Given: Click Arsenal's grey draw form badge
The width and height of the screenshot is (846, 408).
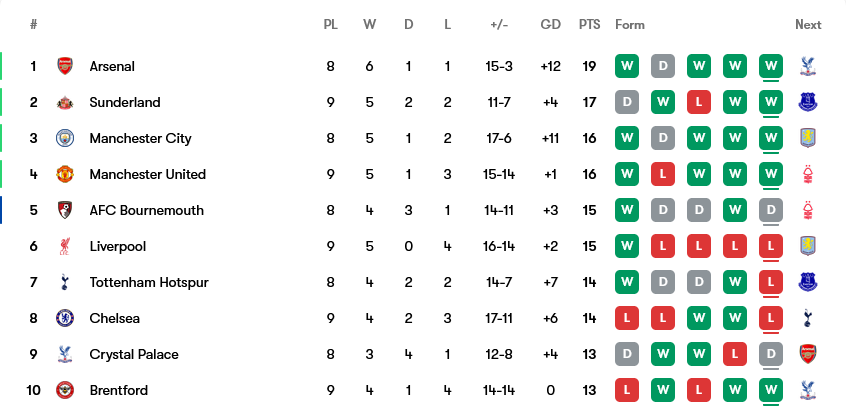Looking at the screenshot, I should pos(662,66).
